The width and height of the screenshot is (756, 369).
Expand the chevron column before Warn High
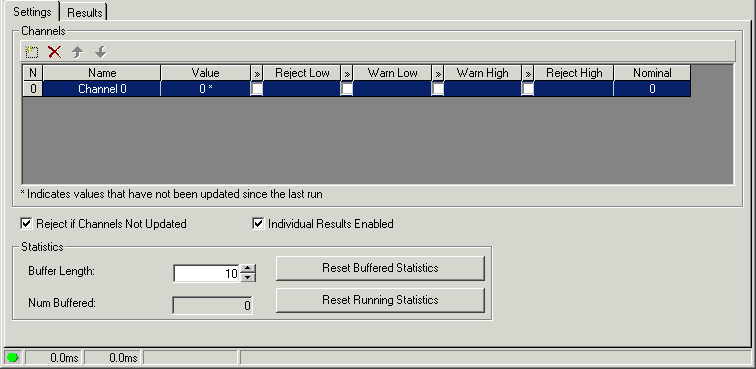coord(438,73)
